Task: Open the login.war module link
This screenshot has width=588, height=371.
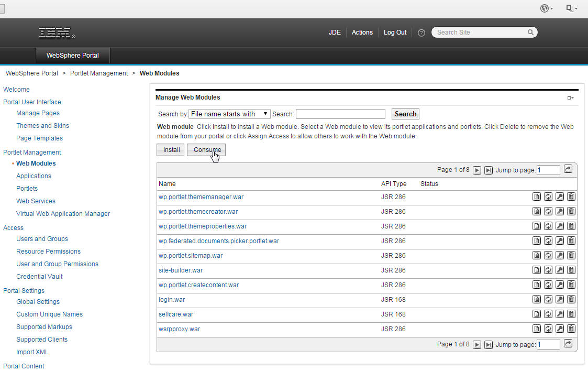Action: (x=172, y=299)
